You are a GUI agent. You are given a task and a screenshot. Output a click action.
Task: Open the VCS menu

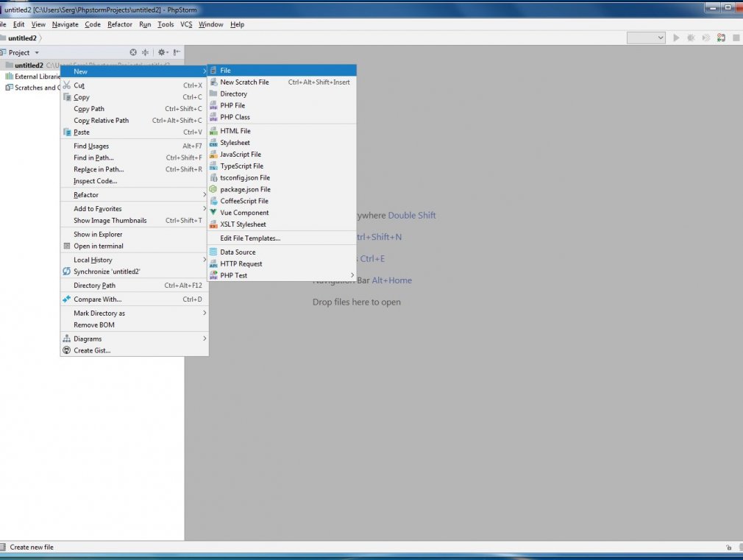coord(186,24)
